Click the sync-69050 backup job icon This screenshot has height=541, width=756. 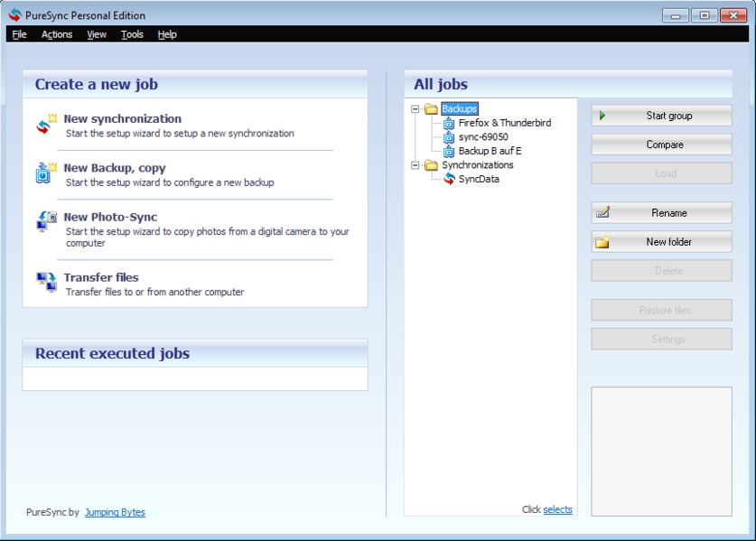pos(449,137)
